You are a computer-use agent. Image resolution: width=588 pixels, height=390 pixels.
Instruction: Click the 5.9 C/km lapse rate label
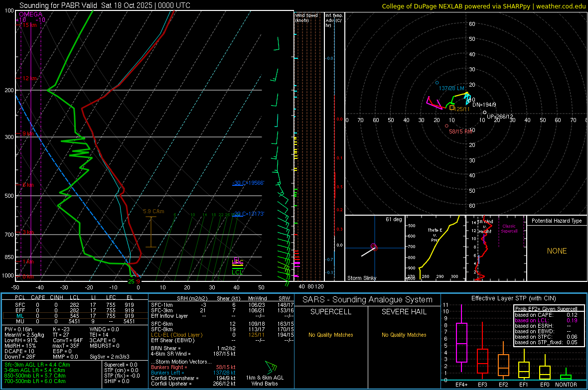[154, 211]
